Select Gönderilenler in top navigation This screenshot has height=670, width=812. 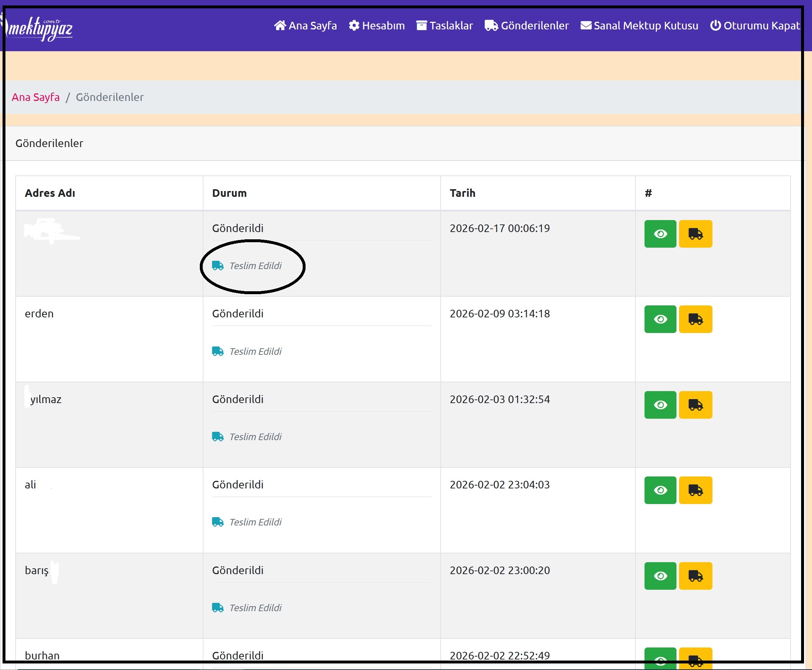tap(527, 26)
